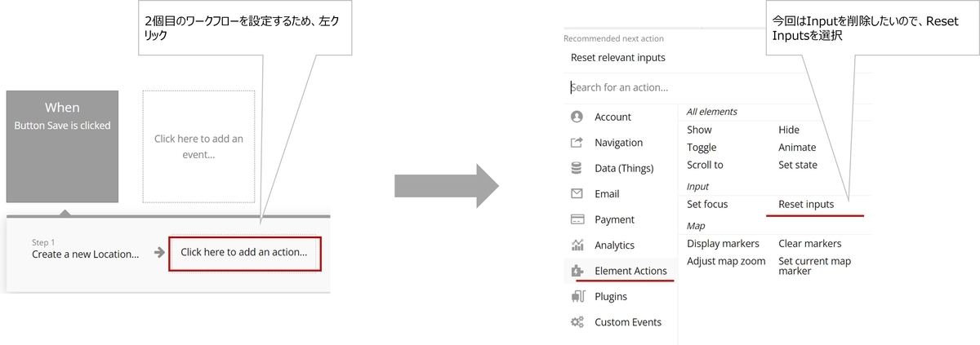The image size is (980, 345).
Task: Click the Account person icon
Action: tap(577, 117)
